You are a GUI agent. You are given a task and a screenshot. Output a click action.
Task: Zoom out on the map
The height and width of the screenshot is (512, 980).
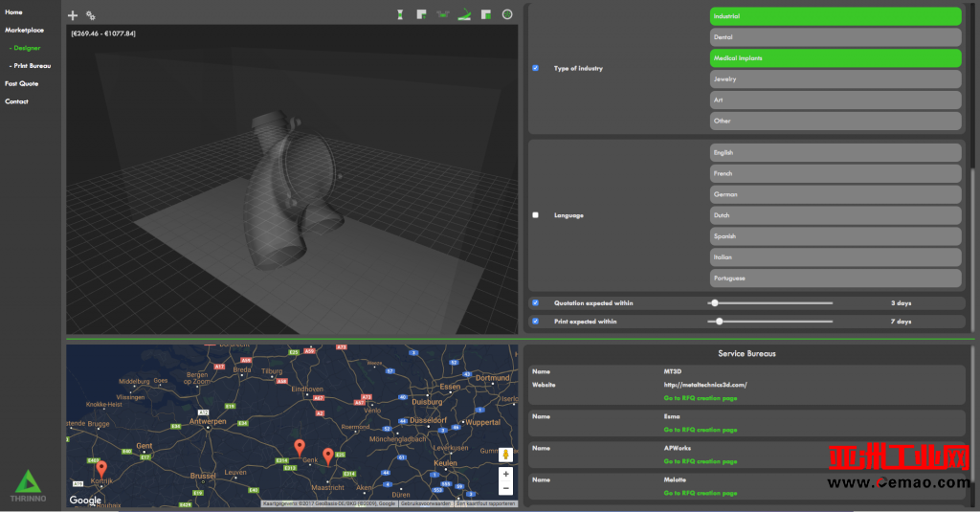(505, 488)
